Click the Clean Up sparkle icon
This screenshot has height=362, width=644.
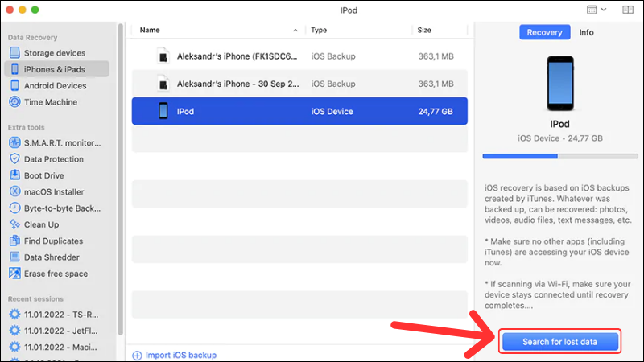pos(14,224)
